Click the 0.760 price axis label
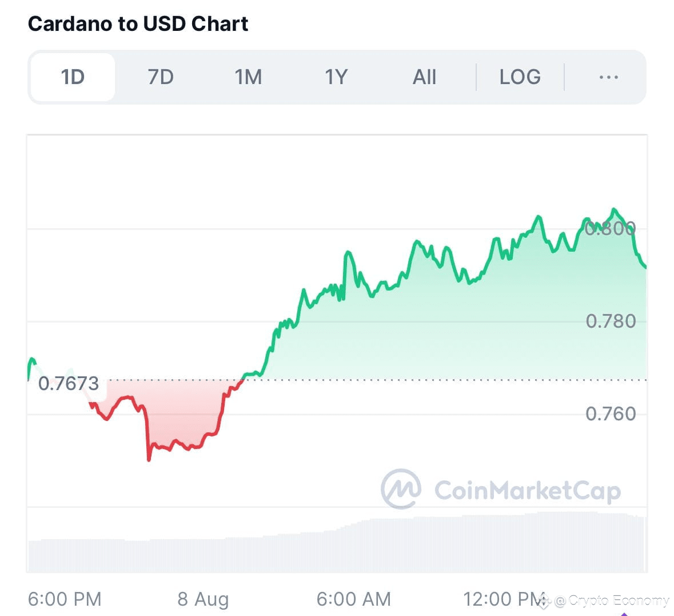This screenshot has width=674, height=616. coord(611,414)
